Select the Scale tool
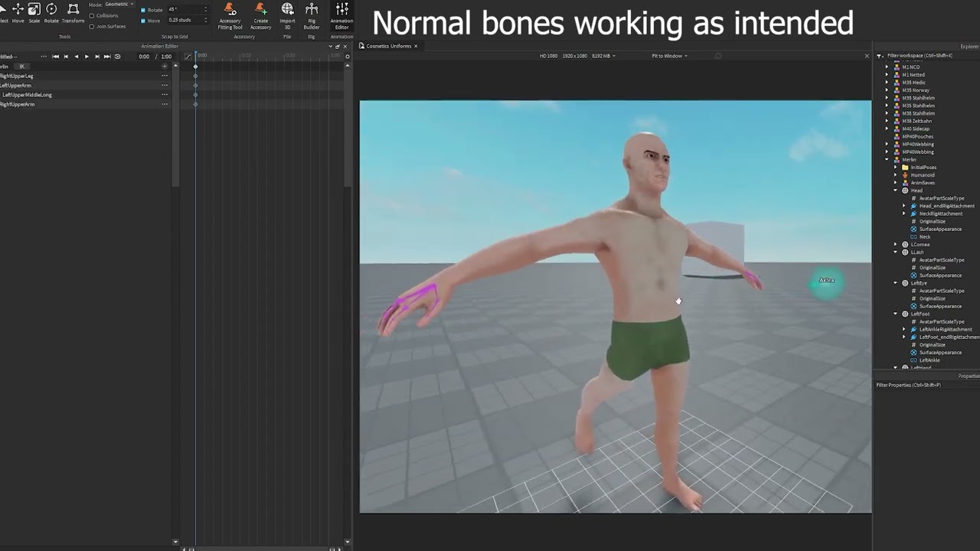Screen dimensions: 980x551 click(x=34, y=13)
